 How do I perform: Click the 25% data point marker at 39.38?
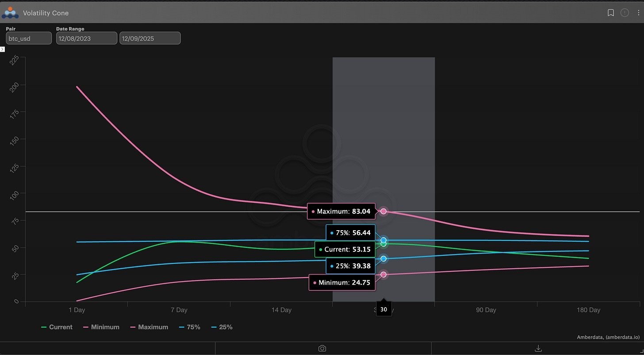click(x=383, y=258)
